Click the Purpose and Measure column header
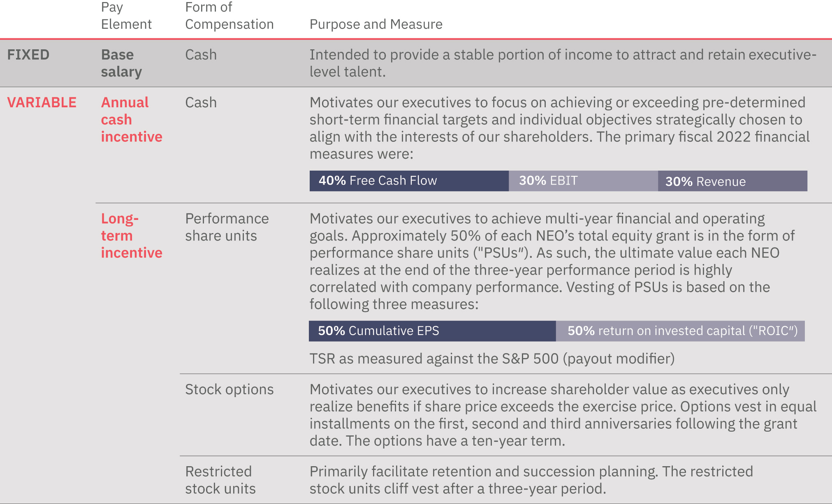This screenshot has width=832, height=504. [x=376, y=24]
